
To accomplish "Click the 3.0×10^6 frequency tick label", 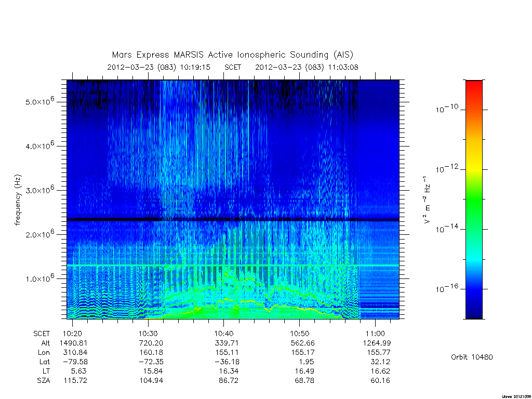I will coord(40,190).
